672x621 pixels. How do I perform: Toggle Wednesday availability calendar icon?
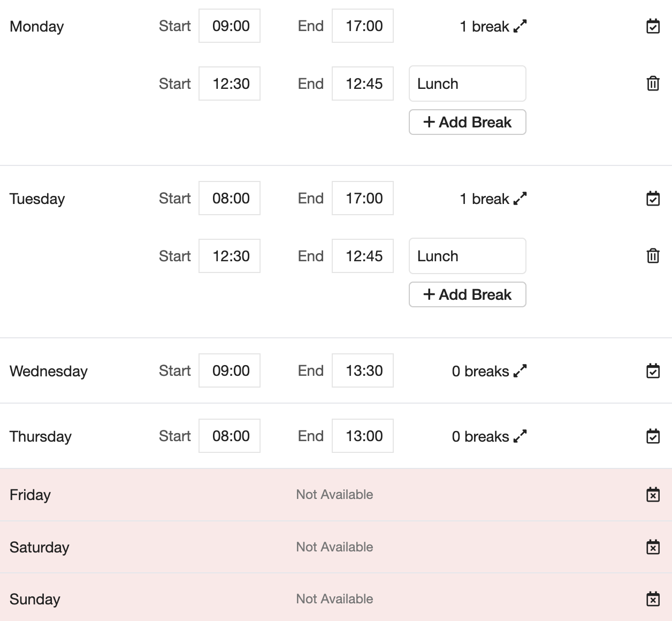click(x=653, y=371)
